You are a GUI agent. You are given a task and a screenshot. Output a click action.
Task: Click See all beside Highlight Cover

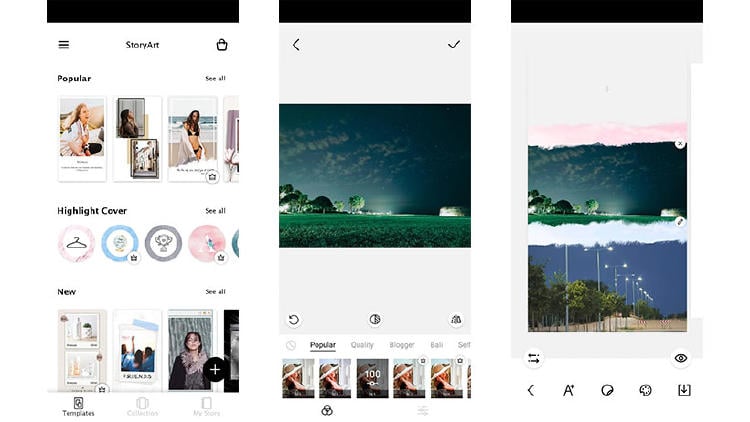[215, 211]
